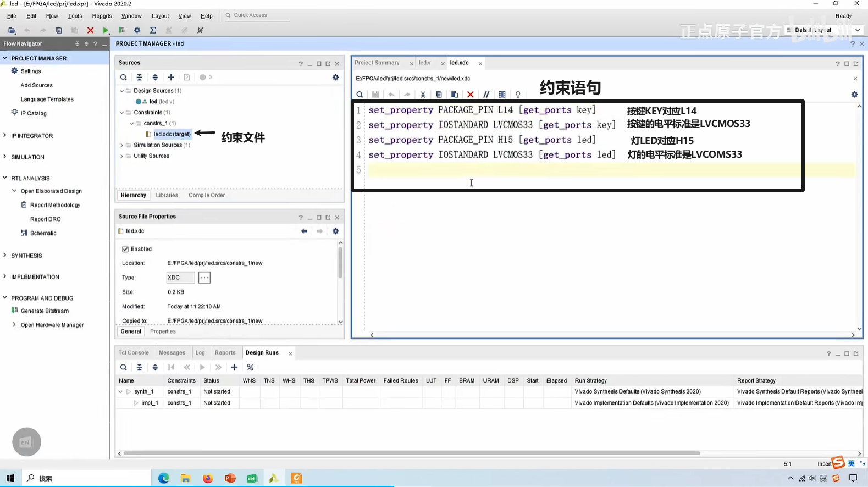The image size is (868, 487).
Task: Click the Quick Access search field
Action: pos(257,15)
